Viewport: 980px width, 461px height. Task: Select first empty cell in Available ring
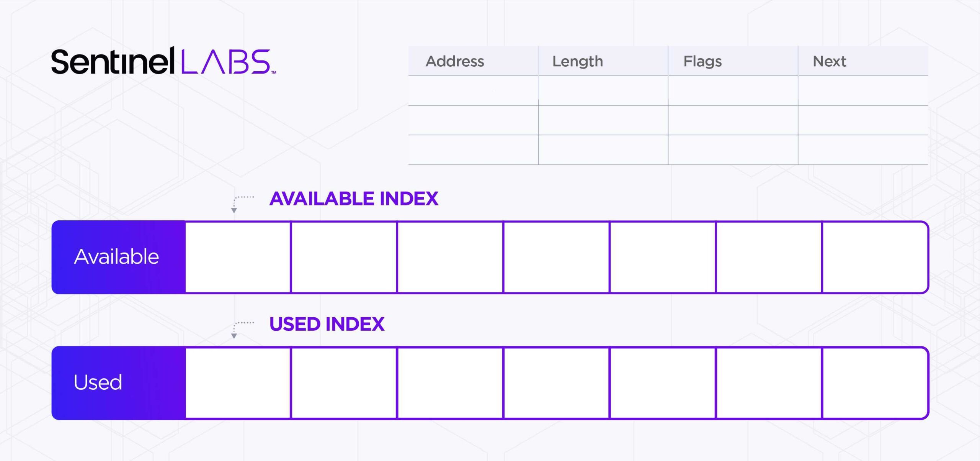(238, 257)
